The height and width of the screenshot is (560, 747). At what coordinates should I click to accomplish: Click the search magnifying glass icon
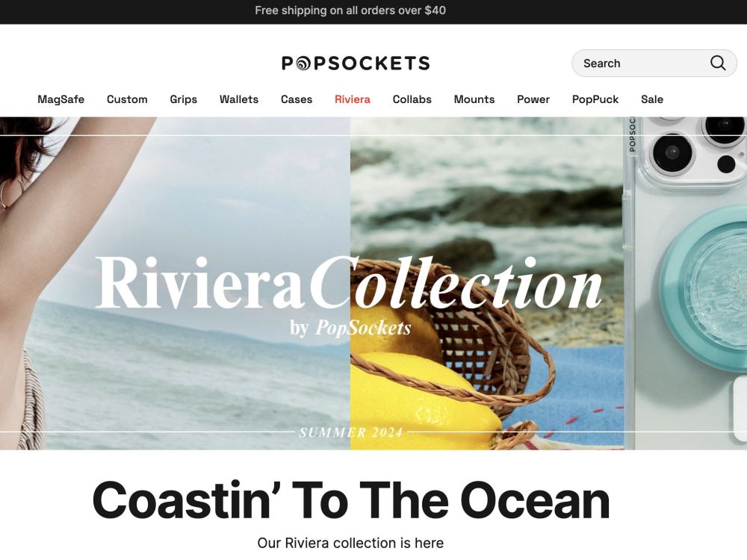coord(717,63)
